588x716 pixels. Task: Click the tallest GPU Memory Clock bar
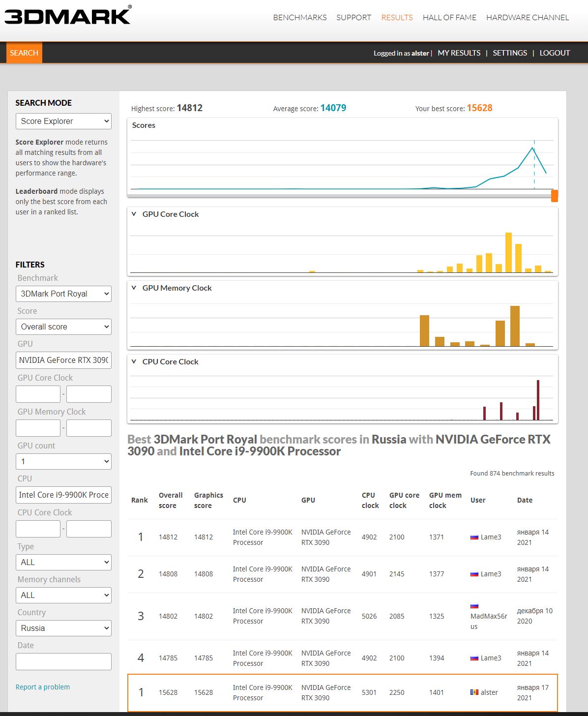tap(515, 326)
